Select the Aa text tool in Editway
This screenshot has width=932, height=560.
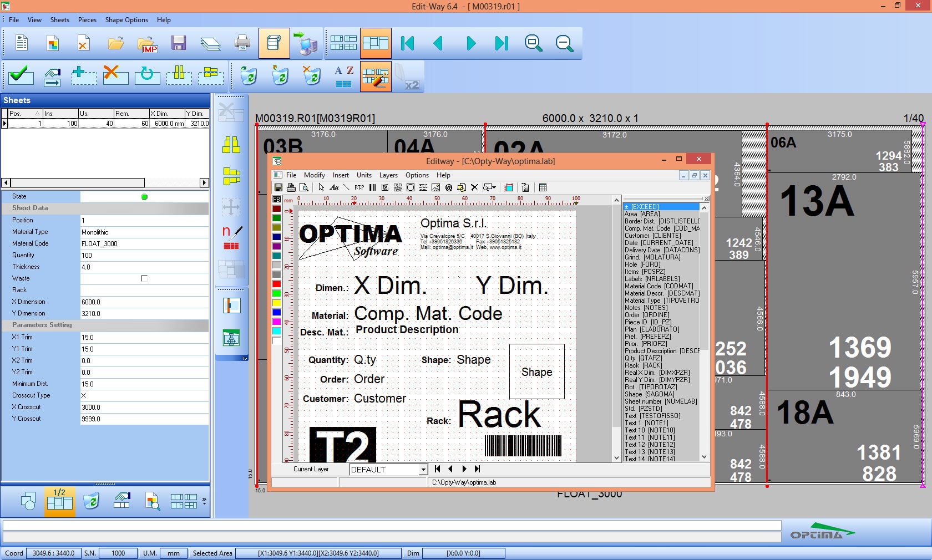point(334,187)
